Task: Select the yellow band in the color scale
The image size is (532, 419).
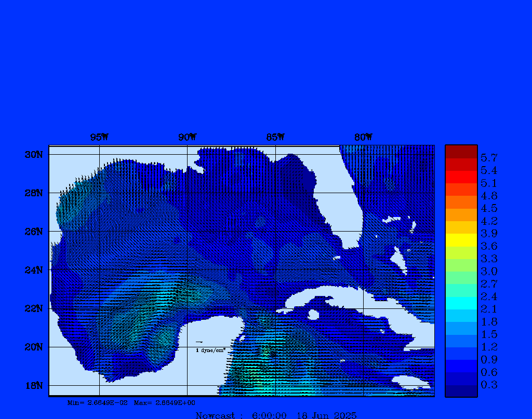Action: [x=461, y=240]
